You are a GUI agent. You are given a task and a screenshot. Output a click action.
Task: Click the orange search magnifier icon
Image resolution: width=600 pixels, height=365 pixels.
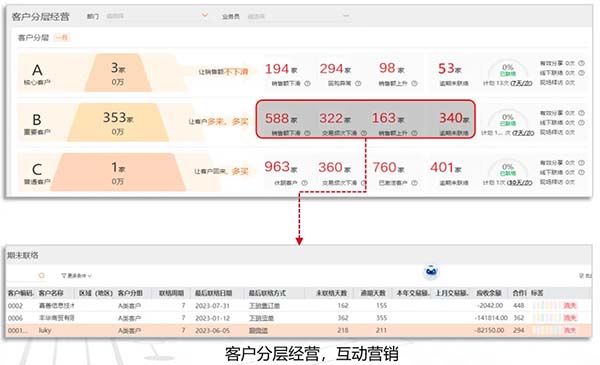click(41, 275)
